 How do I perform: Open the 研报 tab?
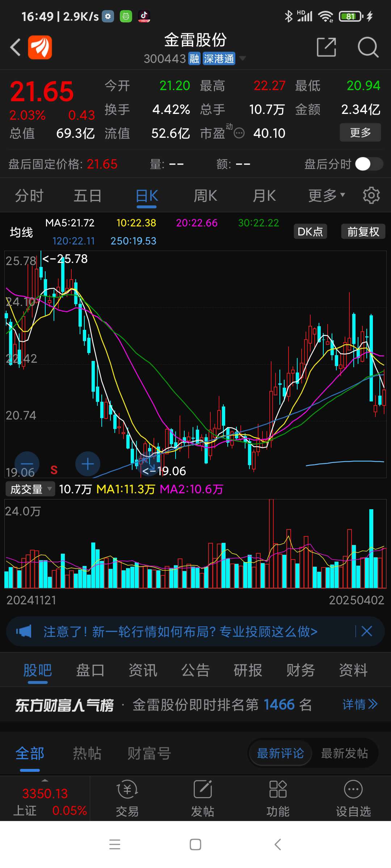coord(248,670)
